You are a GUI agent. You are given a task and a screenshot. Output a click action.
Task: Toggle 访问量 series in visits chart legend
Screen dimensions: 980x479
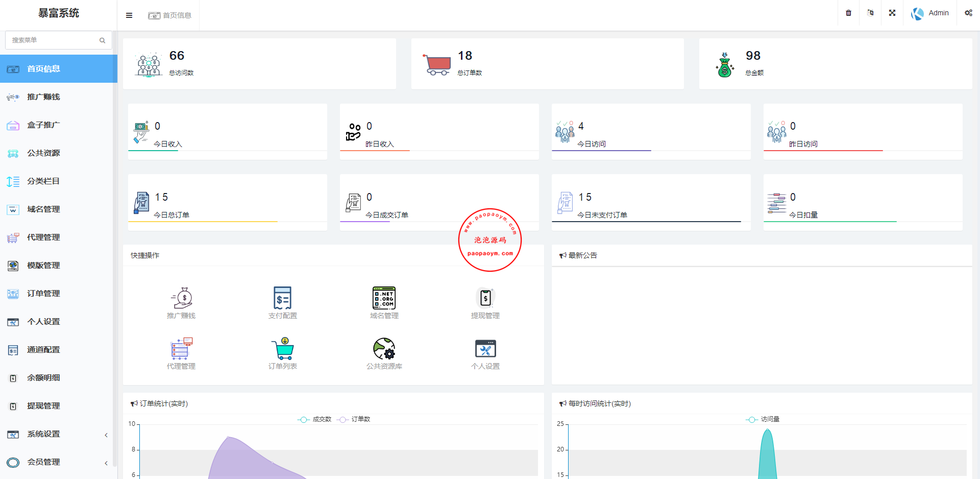point(763,419)
